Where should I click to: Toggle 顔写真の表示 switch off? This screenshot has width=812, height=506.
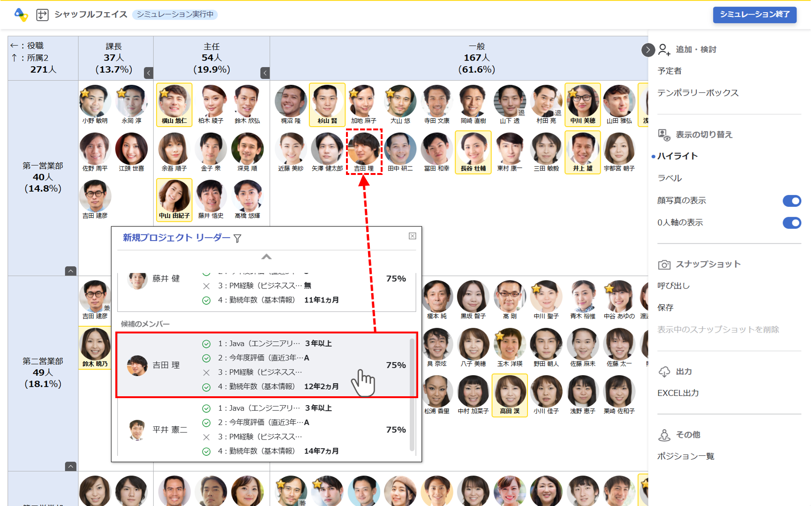click(791, 201)
